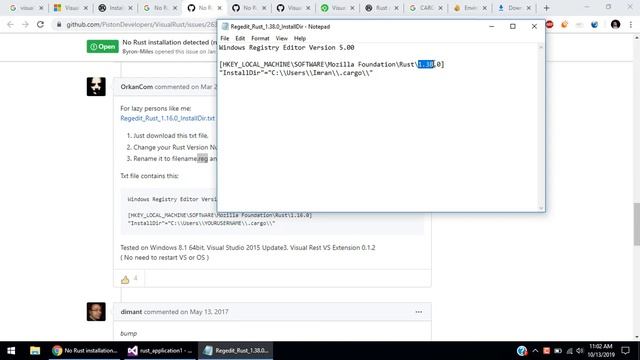Open Chrome's three-dot menu

pos(631,24)
